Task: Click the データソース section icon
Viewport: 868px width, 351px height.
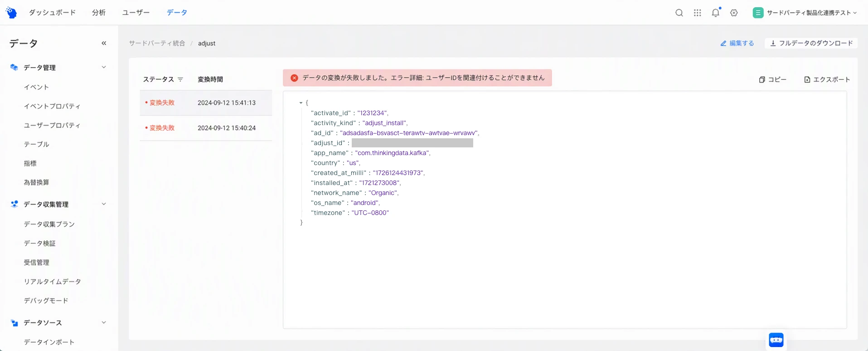Action: tap(14, 323)
